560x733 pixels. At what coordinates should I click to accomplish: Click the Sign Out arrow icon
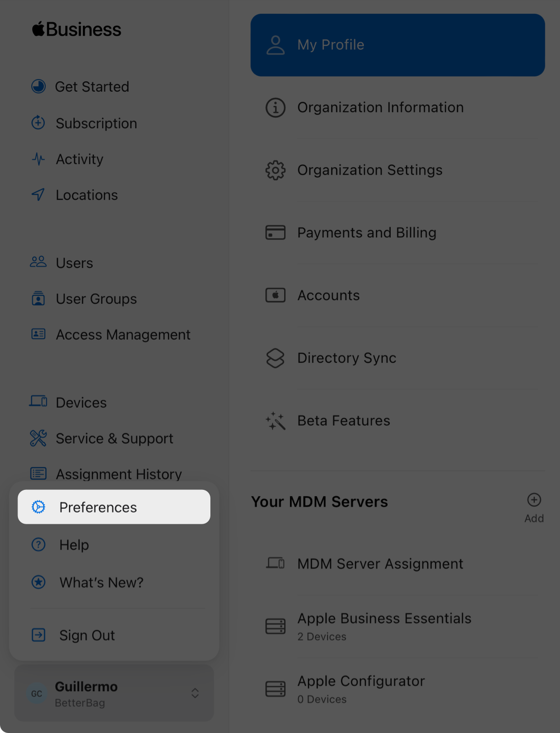point(38,635)
